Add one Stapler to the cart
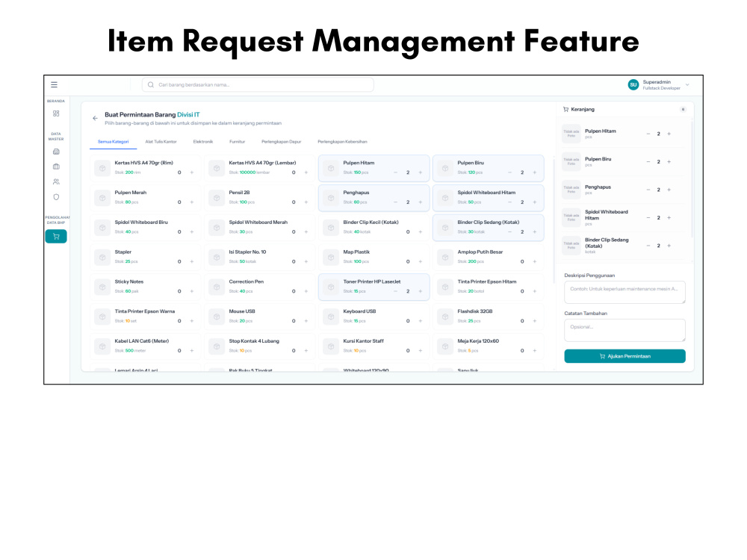 [x=192, y=261]
